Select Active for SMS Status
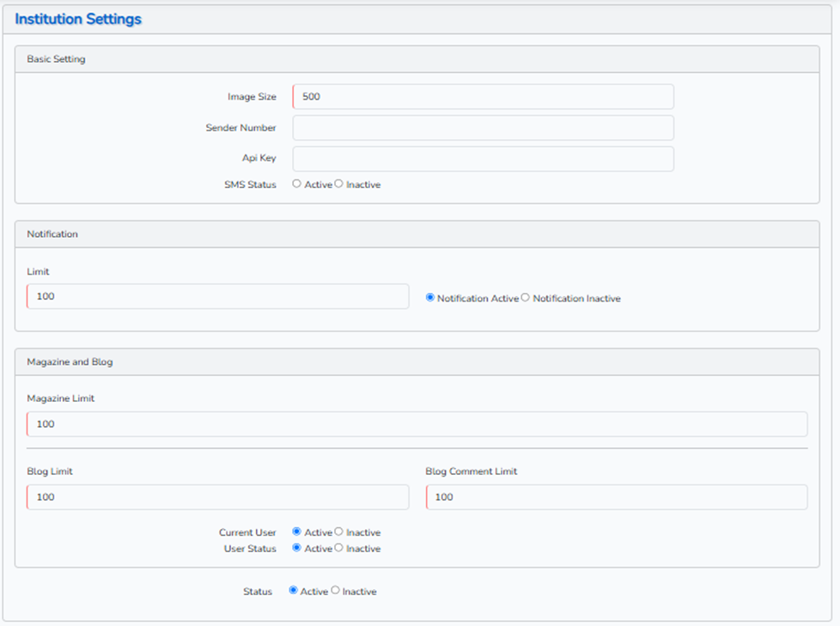840x626 pixels. (x=297, y=184)
